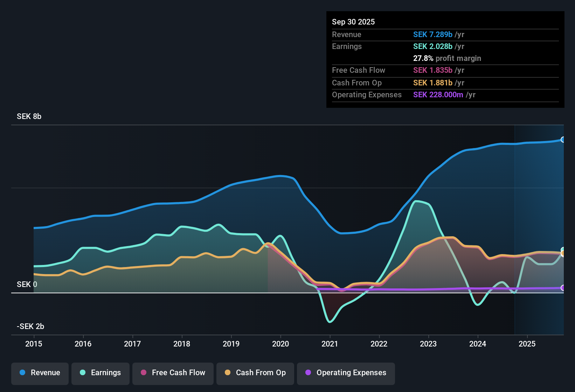Viewport: 575px width, 392px height.
Task: Click the Earnings teal dot icon
Action: tap(83, 373)
